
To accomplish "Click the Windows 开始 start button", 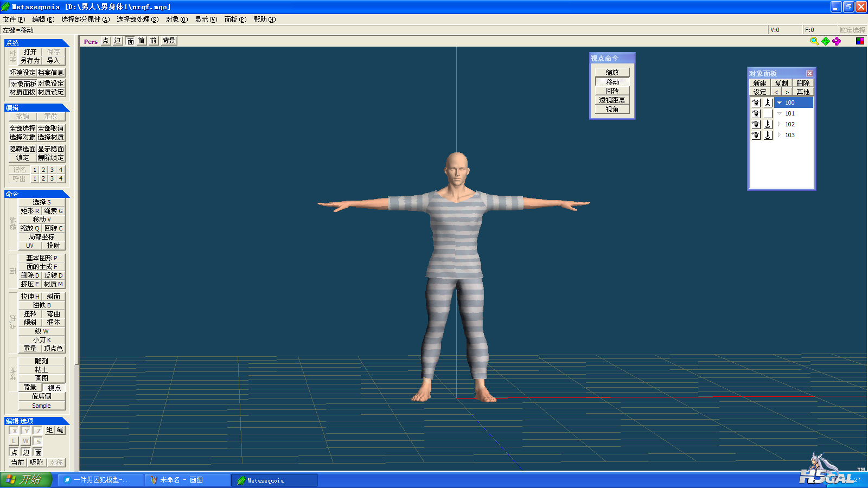I will [x=25, y=480].
